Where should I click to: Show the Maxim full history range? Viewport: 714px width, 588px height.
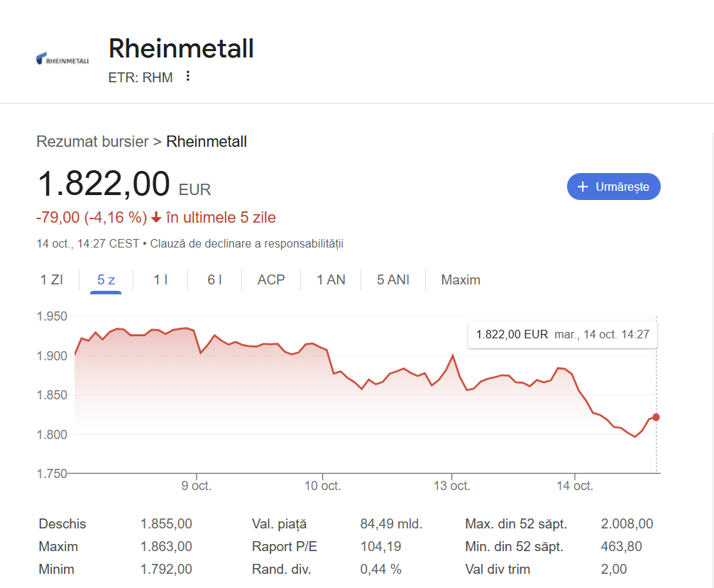(x=461, y=279)
